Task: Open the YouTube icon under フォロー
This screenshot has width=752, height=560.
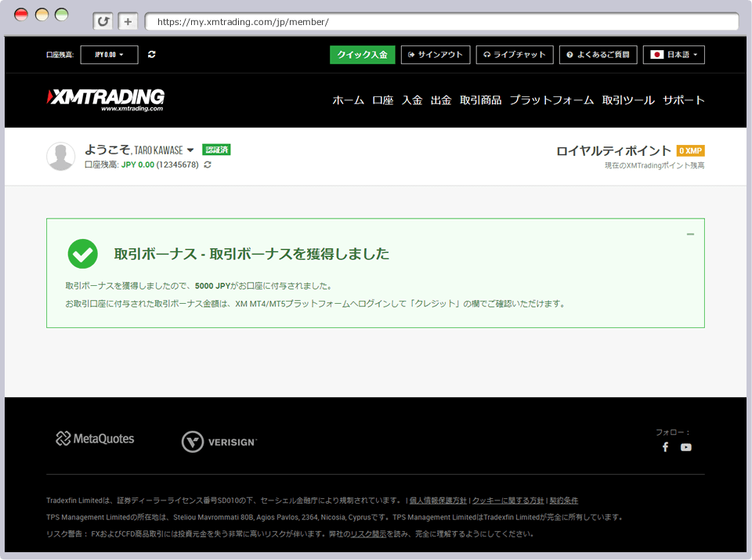Action: coord(686,446)
